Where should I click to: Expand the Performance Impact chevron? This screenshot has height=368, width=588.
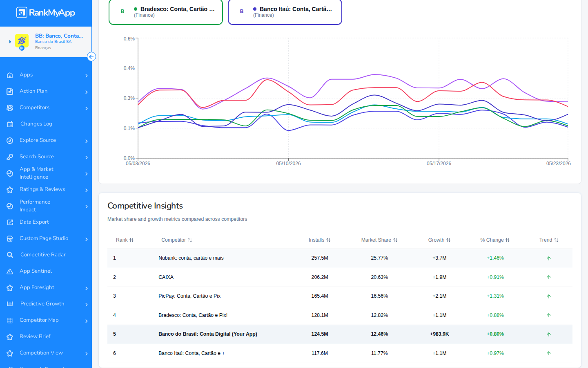pyautogui.click(x=87, y=206)
